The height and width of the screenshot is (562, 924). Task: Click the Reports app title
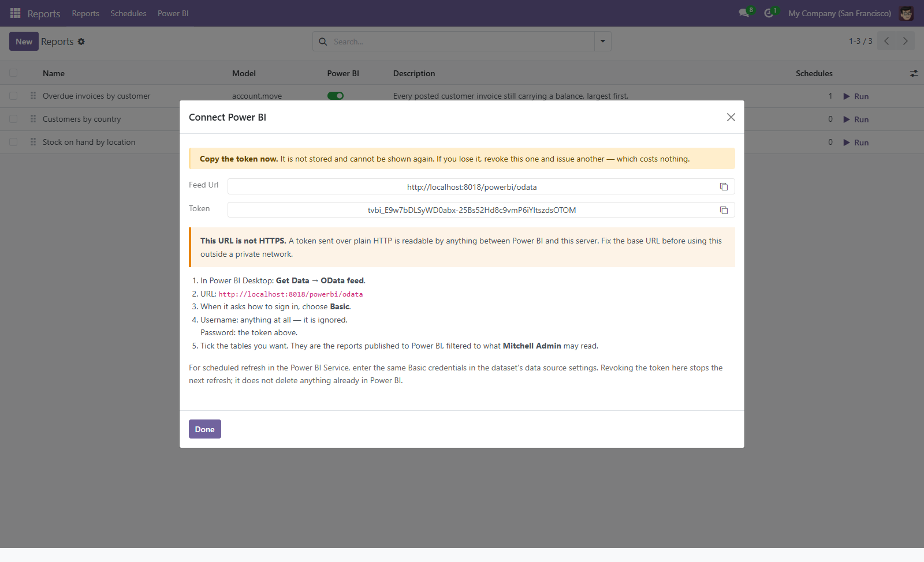pos(44,13)
